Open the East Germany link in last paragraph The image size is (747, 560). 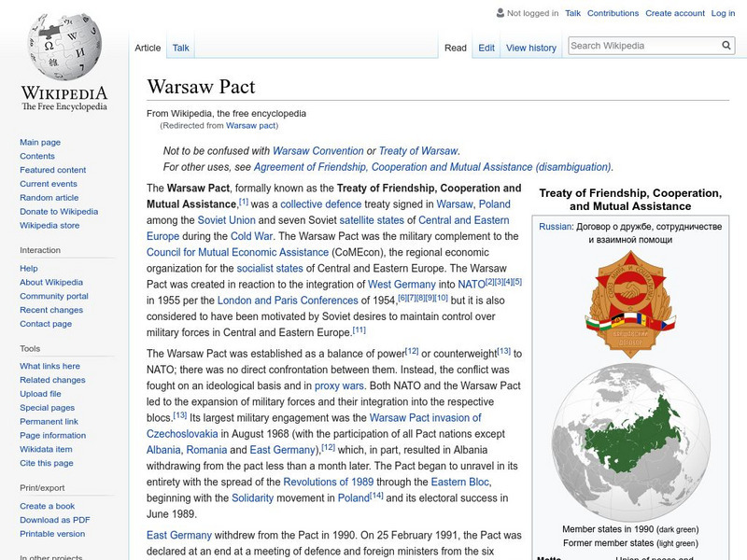pyautogui.click(x=179, y=535)
